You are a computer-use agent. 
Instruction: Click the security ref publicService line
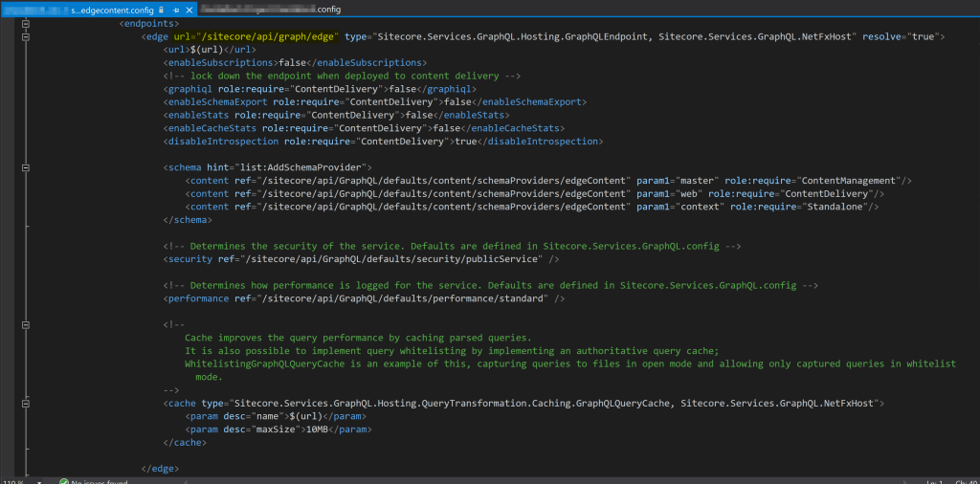tap(362, 258)
